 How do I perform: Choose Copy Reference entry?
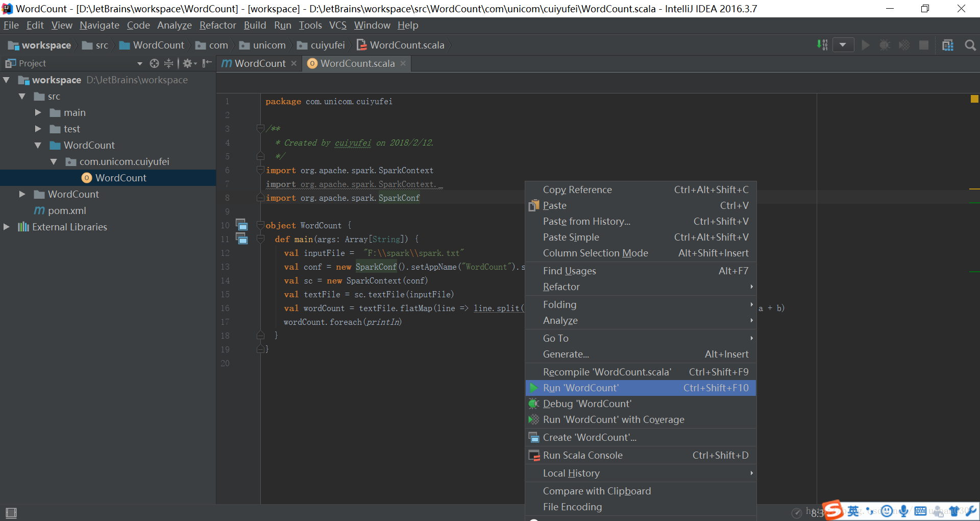(x=641, y=190)
